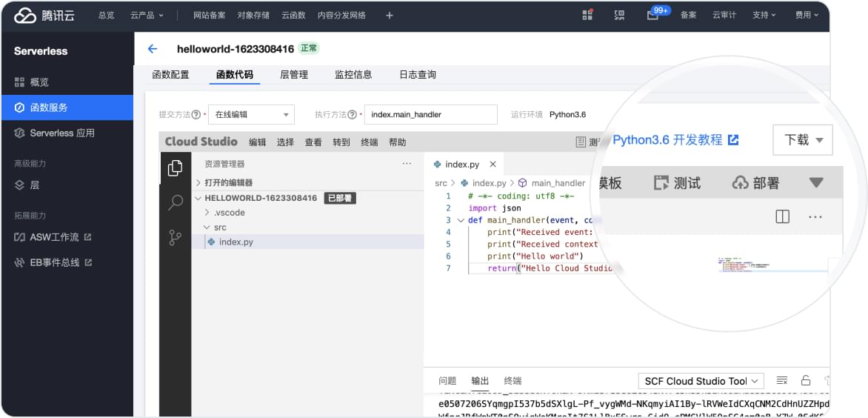Screen dimensions: 868x418
Task: Click the back arrow beside helloworld-1623308416
Action: tap(153, 49)
